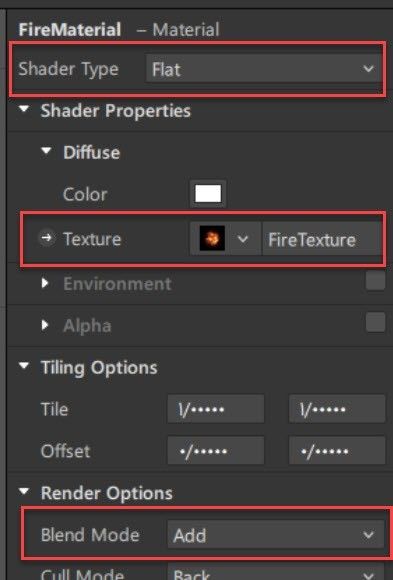Click the second Tile value field
393x580 pixels.
337,409
